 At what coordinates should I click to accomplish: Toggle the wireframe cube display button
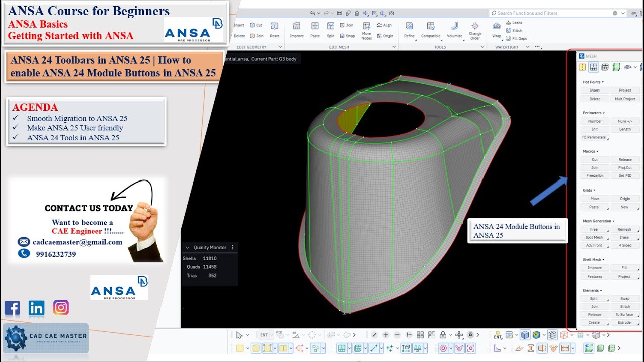click(552, 335)
